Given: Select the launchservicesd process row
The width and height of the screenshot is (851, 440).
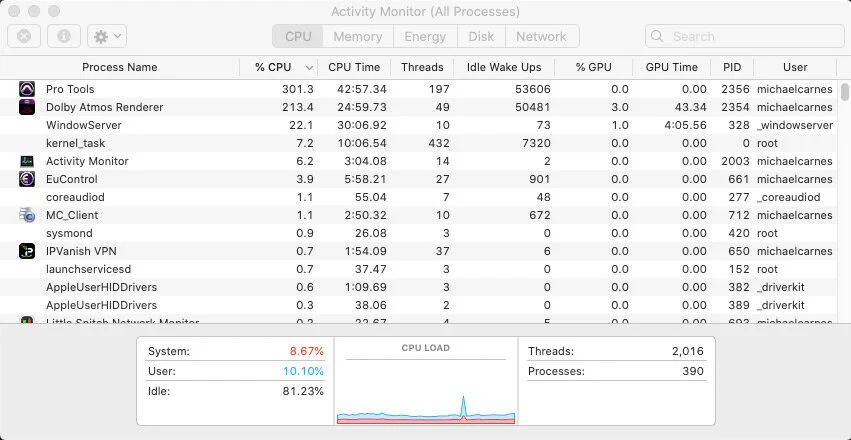Looking at the screenshot, I should [x=419, y=269].
